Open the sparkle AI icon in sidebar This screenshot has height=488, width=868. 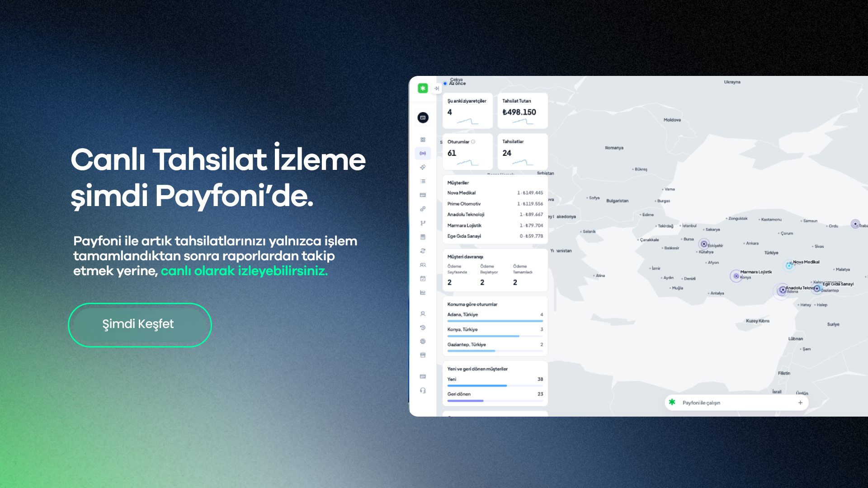[423, 167]
